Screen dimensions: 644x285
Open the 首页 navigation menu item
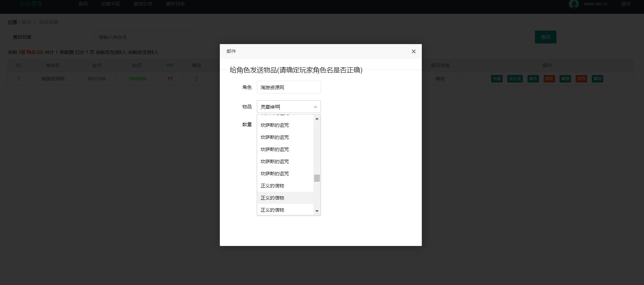coord(83,4)
